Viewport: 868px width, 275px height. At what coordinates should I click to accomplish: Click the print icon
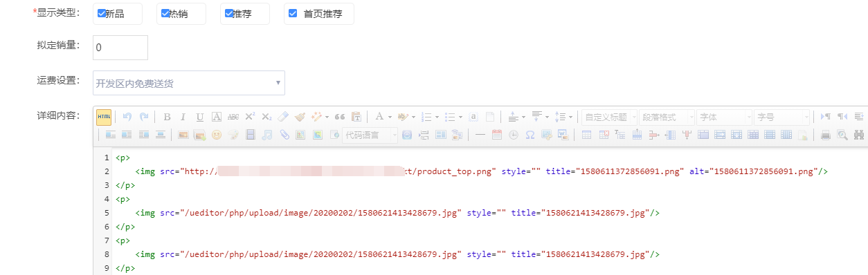pos(826,135)
